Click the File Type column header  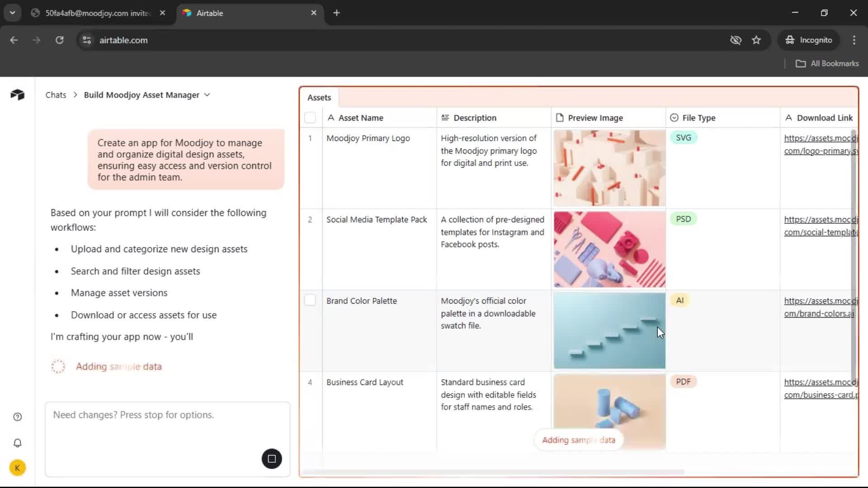coord(722,118)
